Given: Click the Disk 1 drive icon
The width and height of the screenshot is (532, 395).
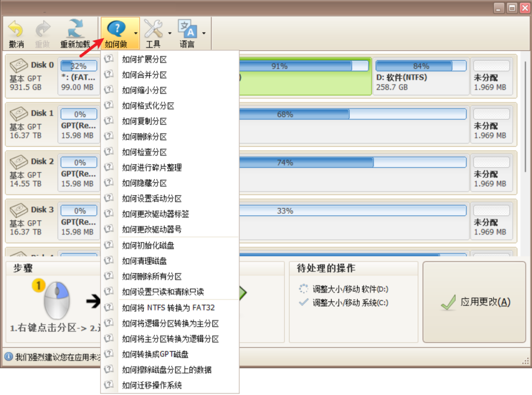Looking at the screenshot, I should click(x=19, y=113).
